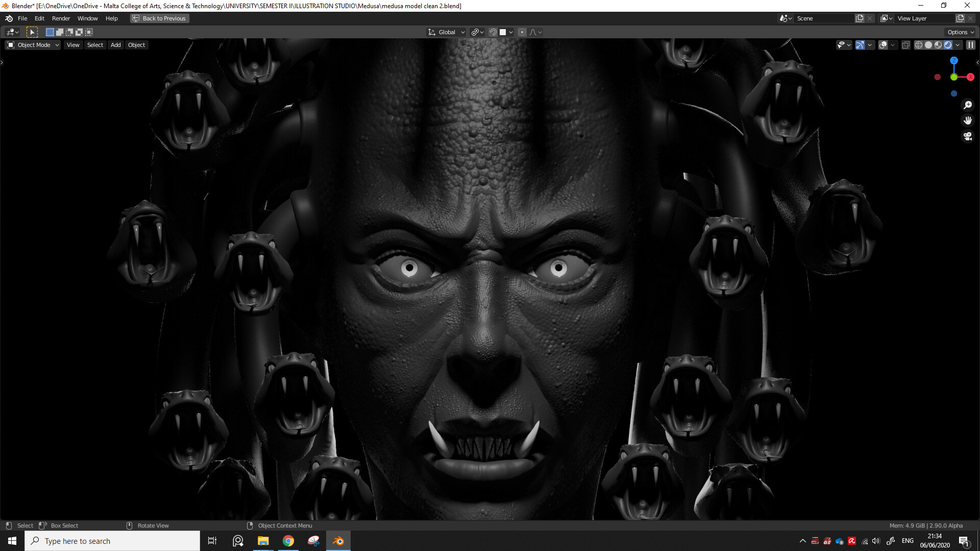Viewport: 980px width, 551px height.
Task: Open the Edit menu
Action: (x=39, y=18)
